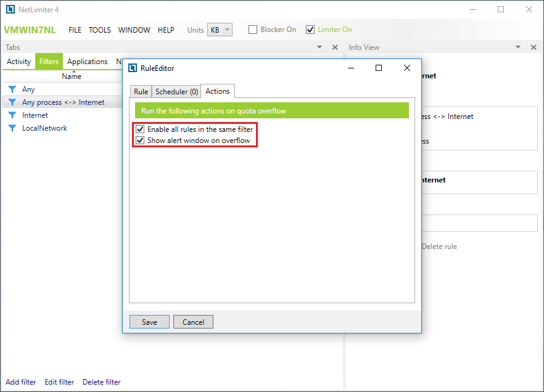Save the rule in RuleEditor
This screenshot has height=392, width=544.
149,322
